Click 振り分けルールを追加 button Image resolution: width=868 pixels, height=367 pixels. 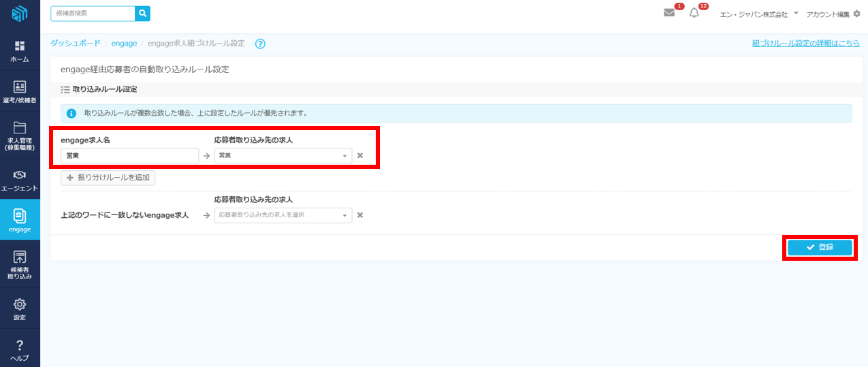pyautogui.click(x=108, y=178)
